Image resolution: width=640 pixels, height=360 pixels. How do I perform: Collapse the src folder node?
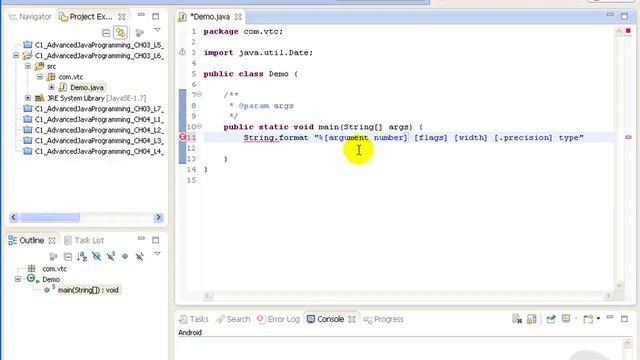click(x=28, y=66)
